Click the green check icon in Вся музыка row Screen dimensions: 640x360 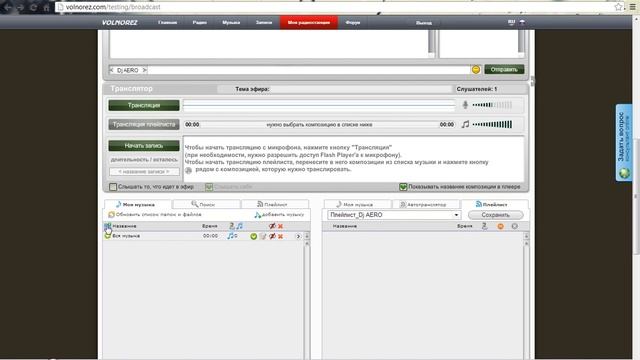click(253, 236)
